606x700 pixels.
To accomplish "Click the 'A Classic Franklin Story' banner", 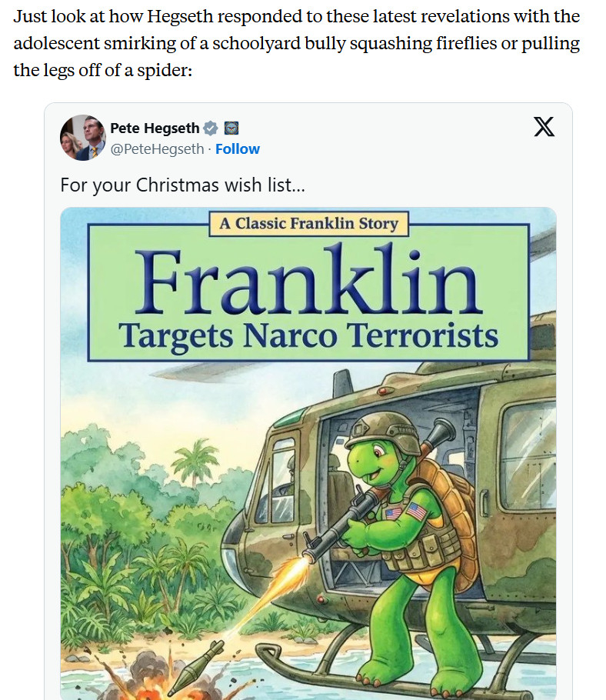I will 308,224.
